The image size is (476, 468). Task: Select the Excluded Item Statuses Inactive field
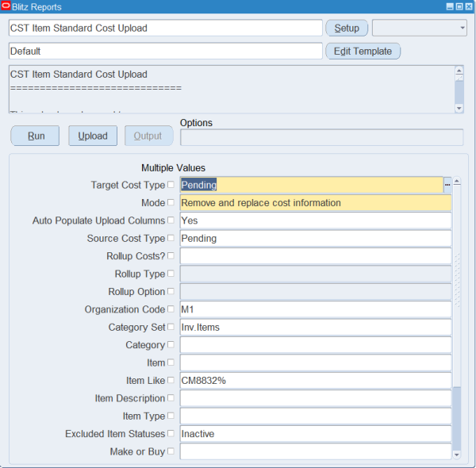click(316, 434)
